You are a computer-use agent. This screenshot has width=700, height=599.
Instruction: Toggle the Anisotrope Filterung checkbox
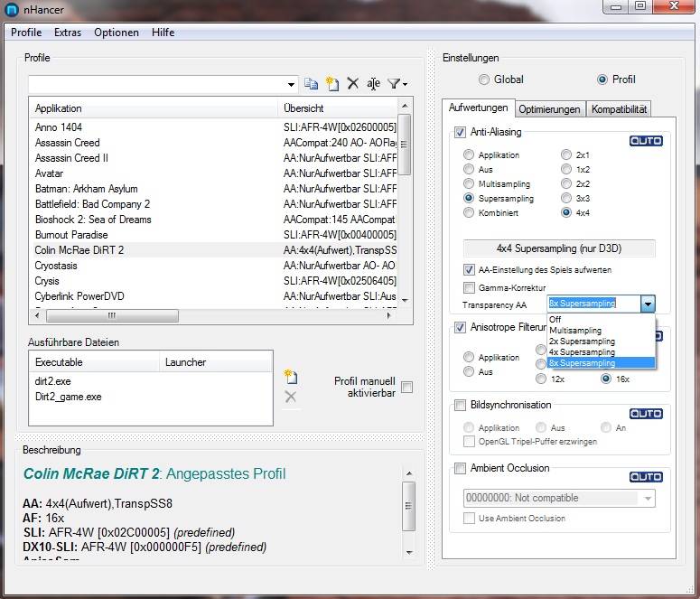(460, 327)
